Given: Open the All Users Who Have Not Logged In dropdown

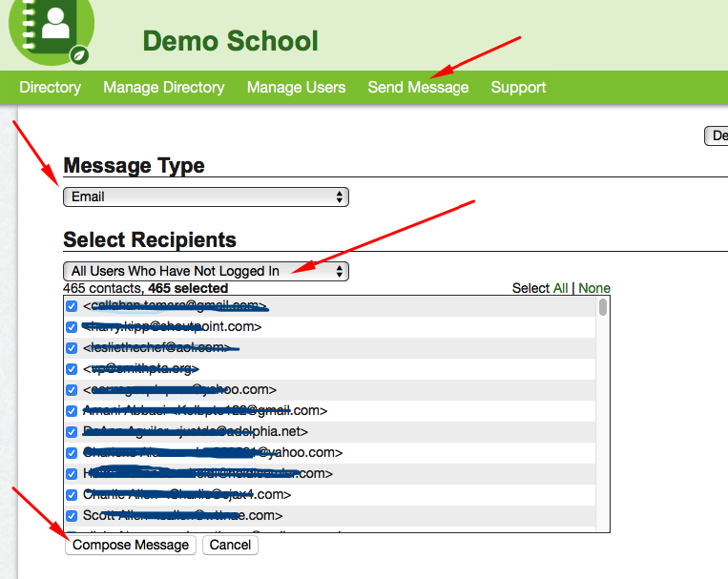Looking at the screenshot, I should [206, 271].
